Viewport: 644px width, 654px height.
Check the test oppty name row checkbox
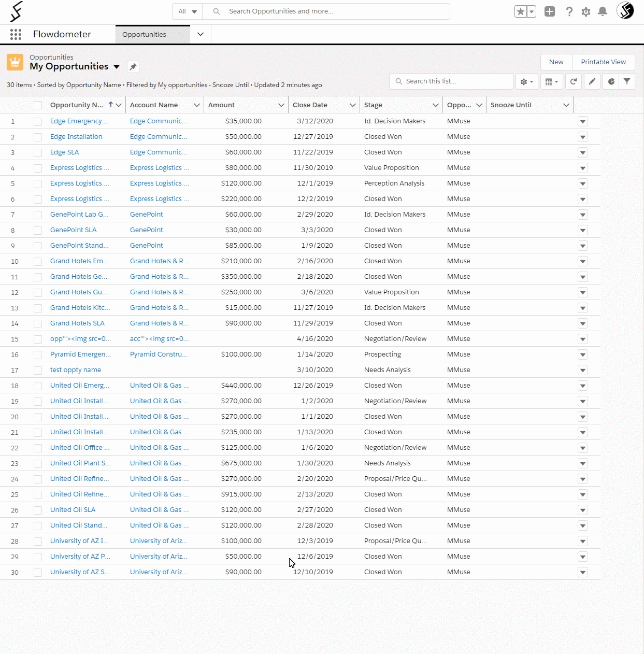[x=38, y=371]
